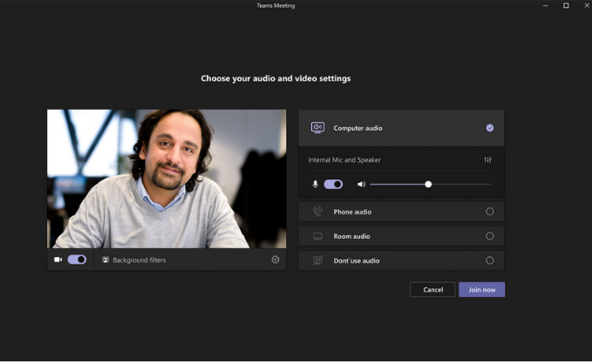Select the Room audio radio button

[490, 236]
